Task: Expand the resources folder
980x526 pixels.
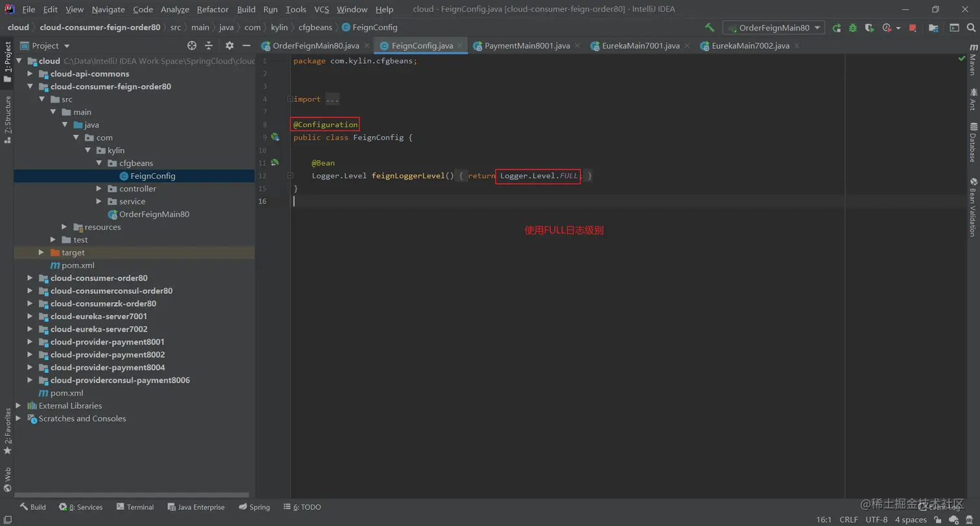Action: coord(64,227)
